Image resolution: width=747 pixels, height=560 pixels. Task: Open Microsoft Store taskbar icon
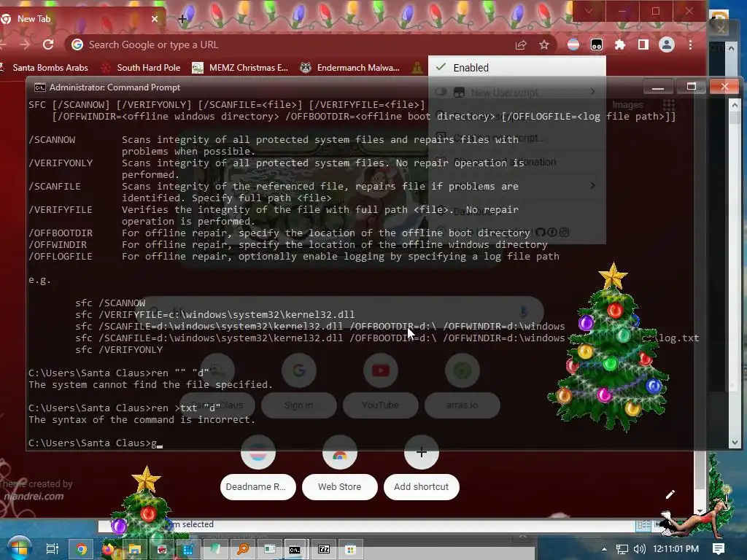351,549
